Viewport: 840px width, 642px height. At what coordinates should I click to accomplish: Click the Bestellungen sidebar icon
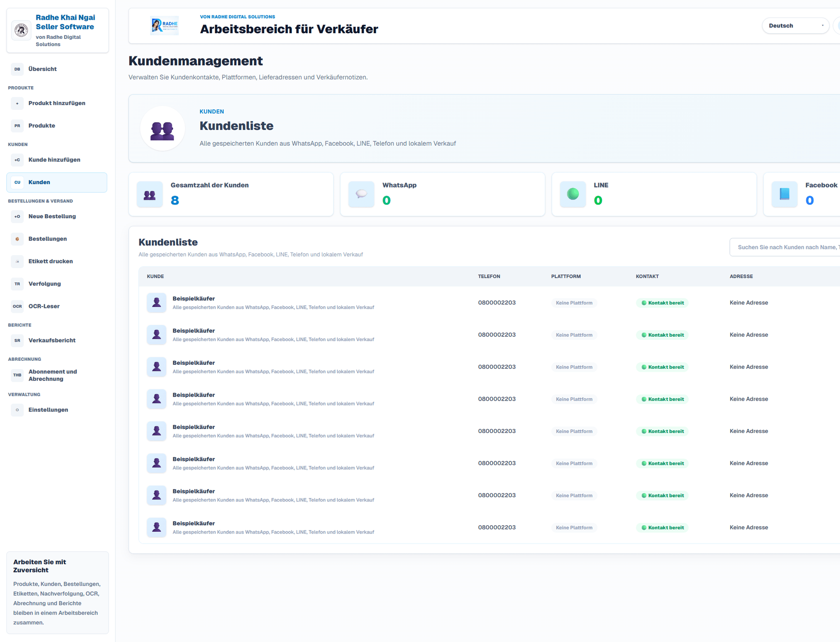[x=17, y=239]
